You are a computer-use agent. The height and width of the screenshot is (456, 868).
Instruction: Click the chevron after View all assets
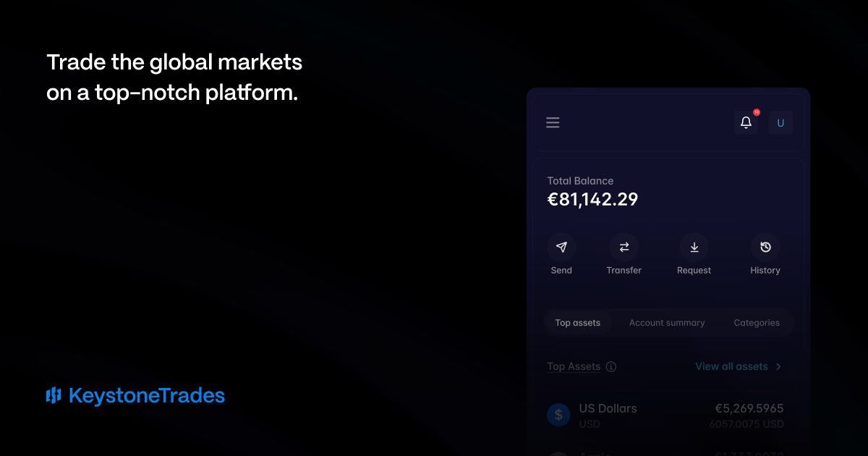click(778, 367)
